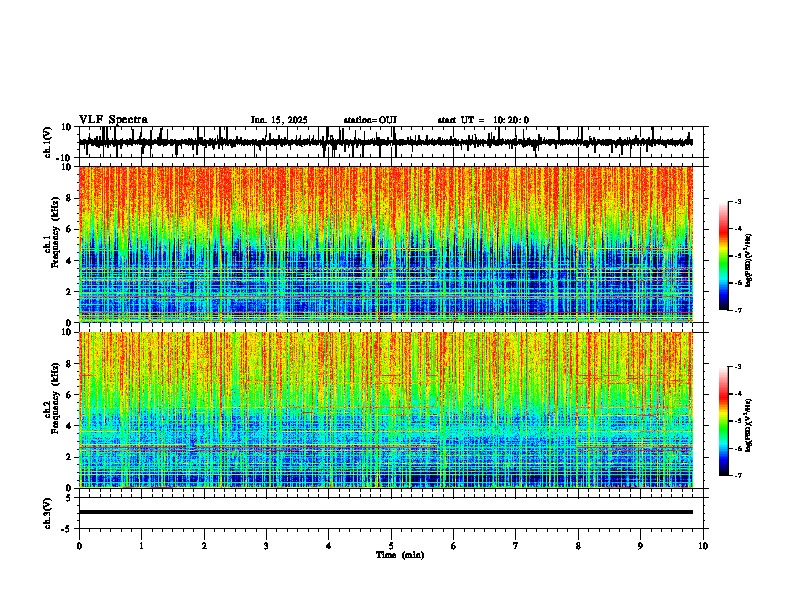Image resolution: width=792 pixels, height=612 pixels.
Task: Click the ch.1(V) waveform axis label
Action: point(48,142)
